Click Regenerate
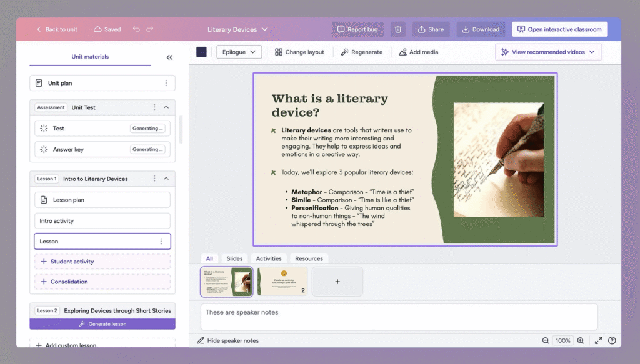640x364 pixels. click(x=362, y=52)
